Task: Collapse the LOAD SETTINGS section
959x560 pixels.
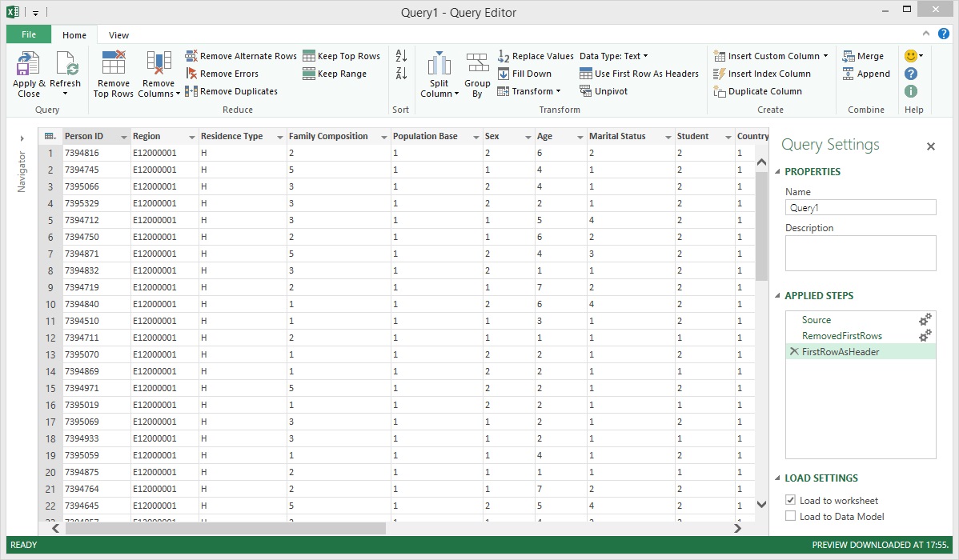Action: tap(777, 478)
